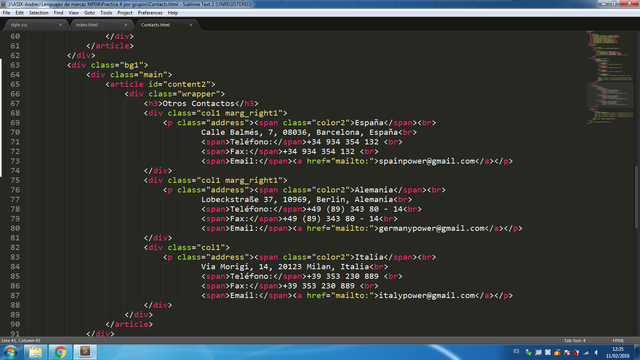The height and width of the screenshot is (360, 640).
Task: Click line number 63 in gutter
Action: pos(15,65)
